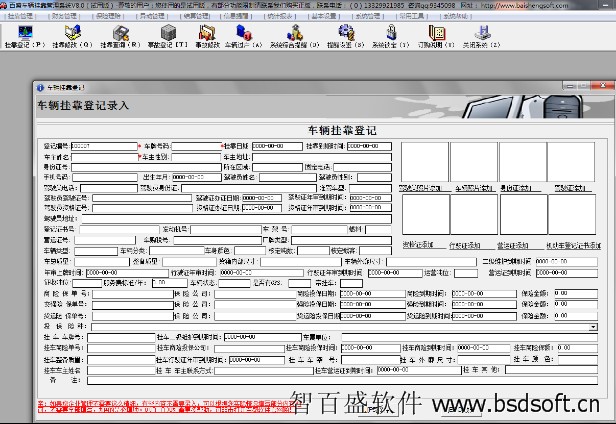Focus the 所在区域 input field
Image resolution: width=616 pixels, height=424 pixels.
277,167
